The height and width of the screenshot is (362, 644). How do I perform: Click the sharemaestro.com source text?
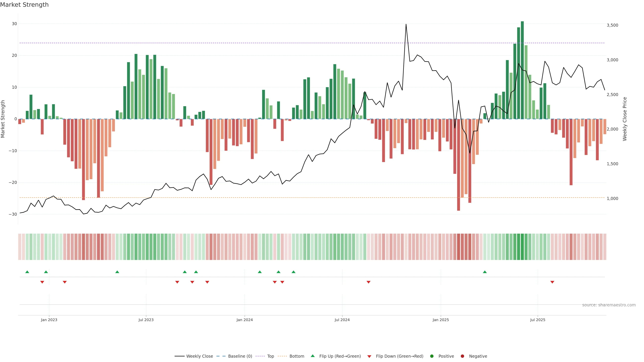(609, 305)
